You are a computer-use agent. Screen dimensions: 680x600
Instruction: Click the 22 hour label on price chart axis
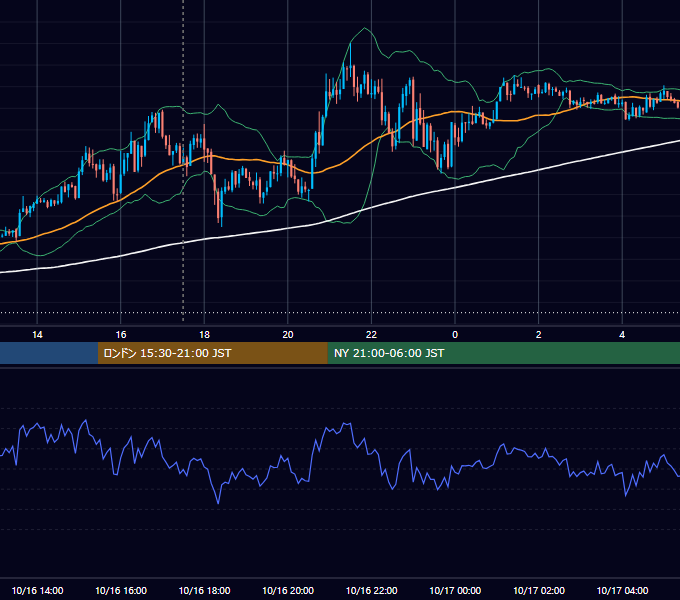[x=371, y=335]
